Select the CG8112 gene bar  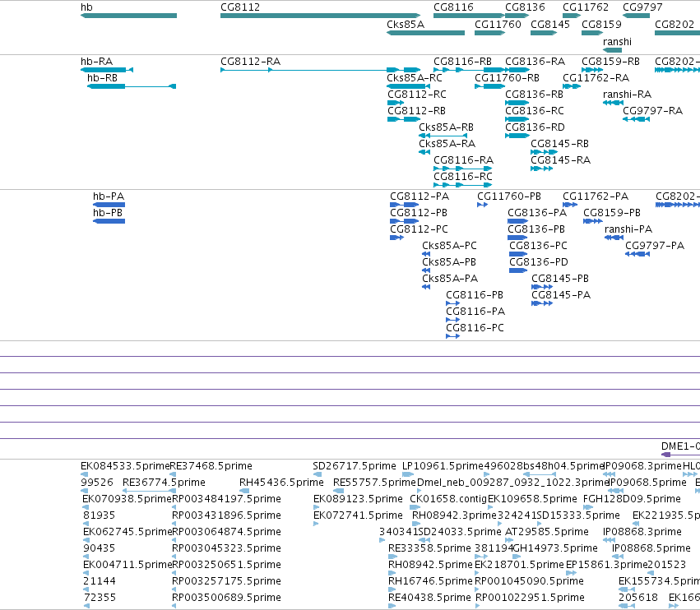pyautogui.click(x=321, y=16)
